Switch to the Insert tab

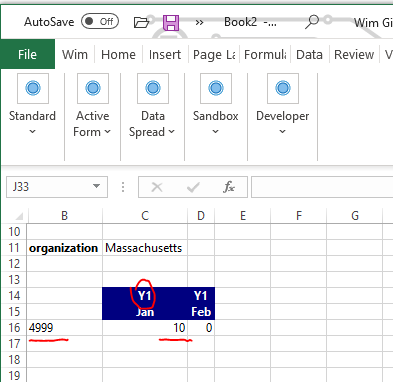pyautogui.click(x=165, y=54)
